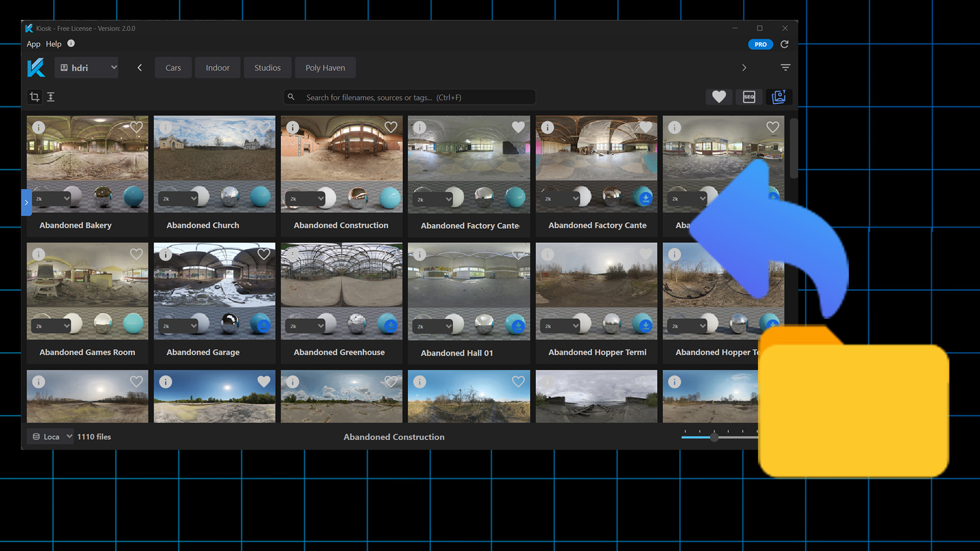Show favorites with the heart filter icon
Image resolution: width=980 pixels, height=551 pixels.
pyautogui.click(x=719, y=97)
